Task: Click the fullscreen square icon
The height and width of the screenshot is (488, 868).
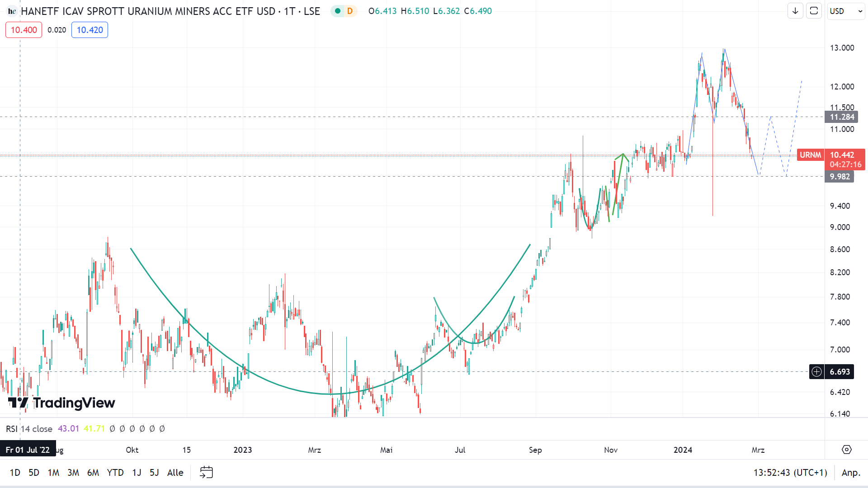Action: (814, 11)
